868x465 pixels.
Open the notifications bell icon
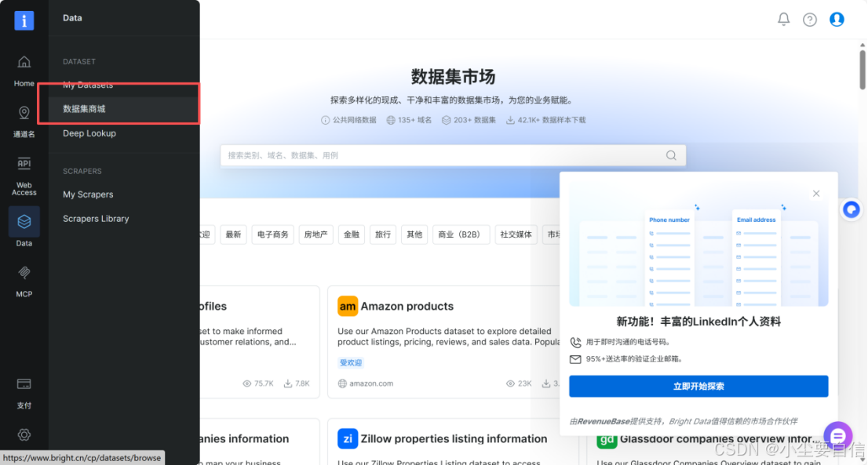tap(783, 20)
